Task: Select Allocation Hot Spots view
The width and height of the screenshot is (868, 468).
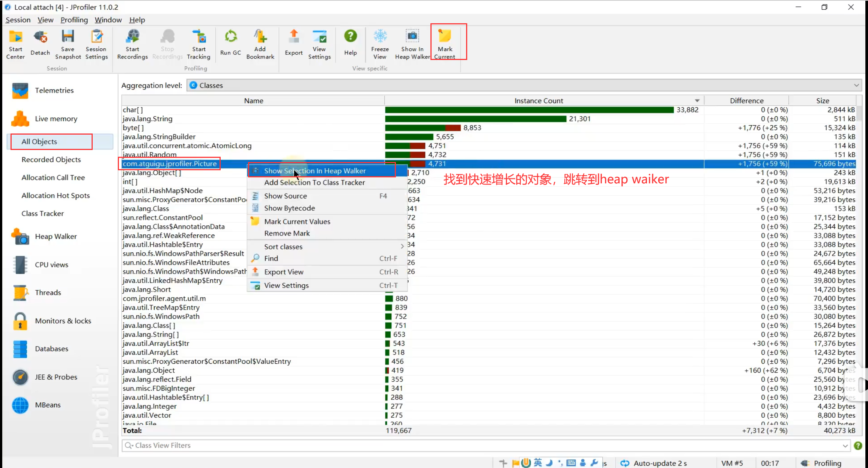Action: click(56, 196)
